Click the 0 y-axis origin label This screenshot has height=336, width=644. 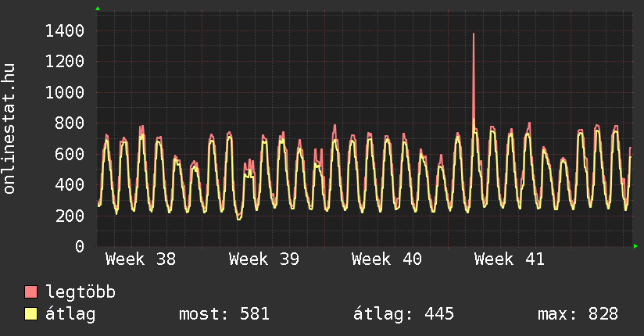[79, 246]
